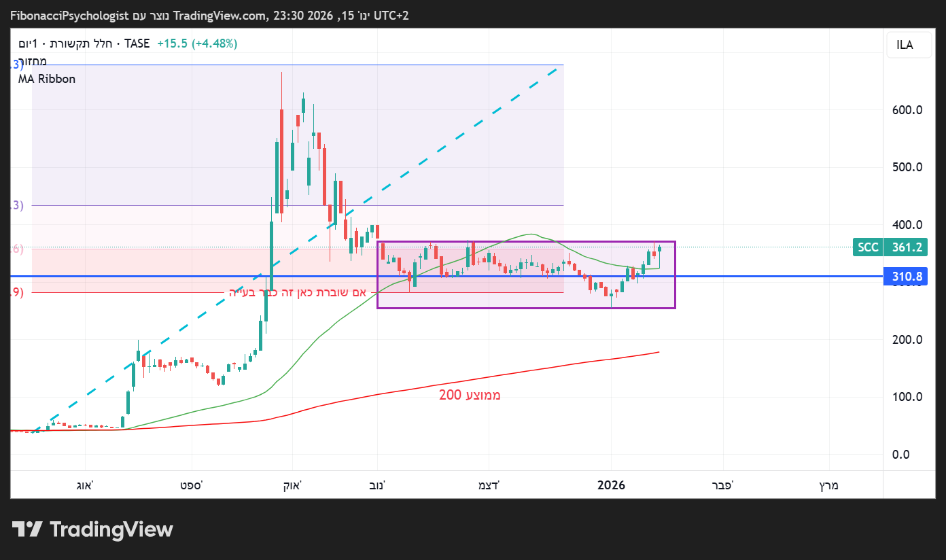This screenshot has width=946, height=560.
Task: Click the ממוצע 200 moving average note
Action: (x=470, y=394)
